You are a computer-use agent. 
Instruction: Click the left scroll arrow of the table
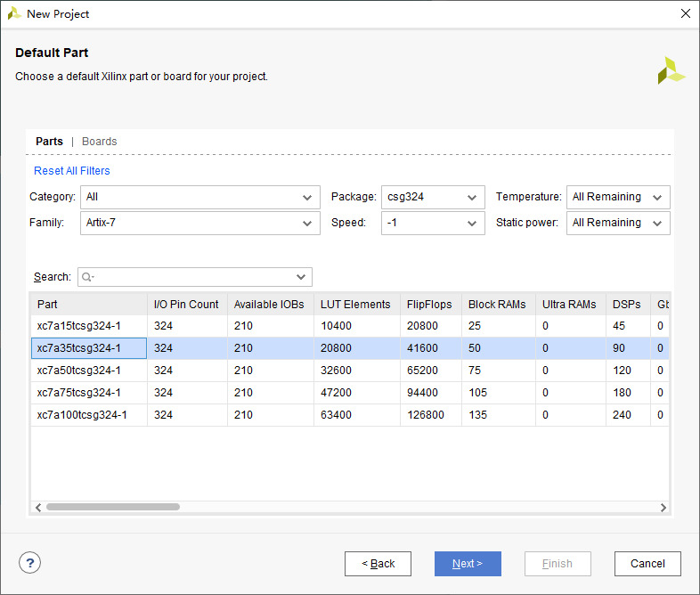[x=38, y=507]
